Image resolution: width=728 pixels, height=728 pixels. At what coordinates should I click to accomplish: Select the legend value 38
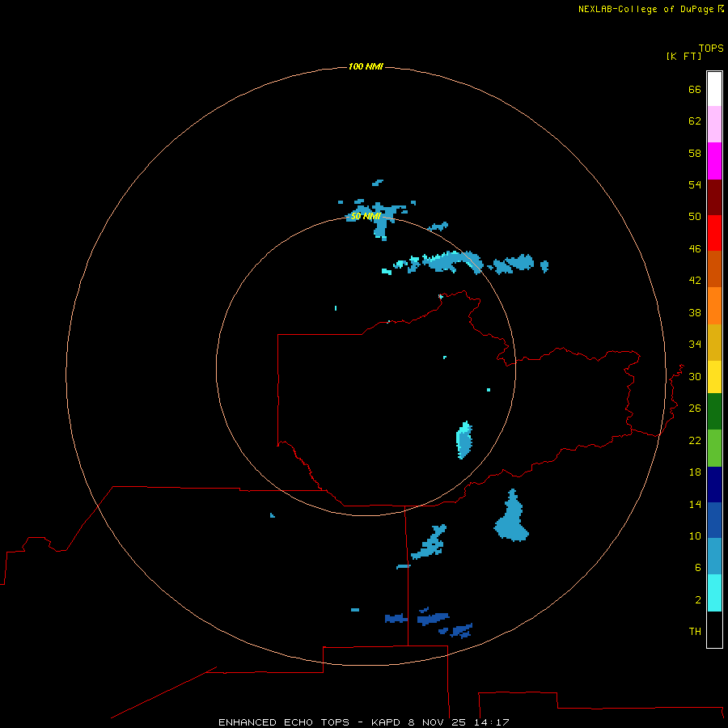[x=695, y=312]
